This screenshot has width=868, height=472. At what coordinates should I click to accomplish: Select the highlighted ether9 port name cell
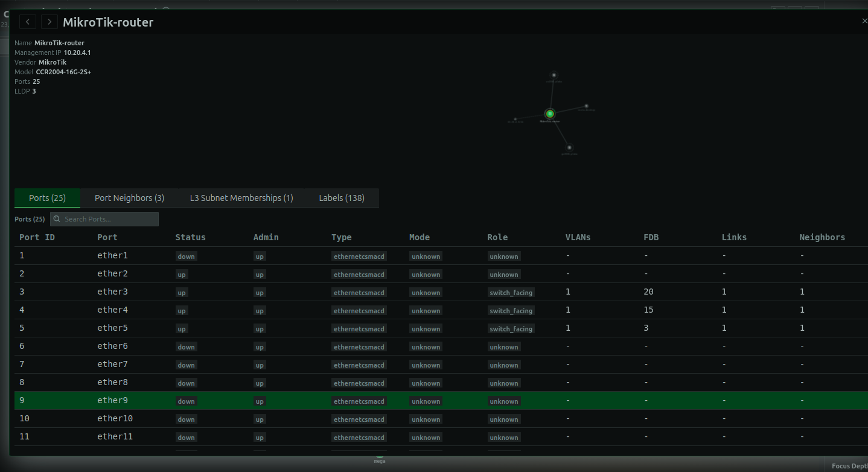(x=112, y=400)
